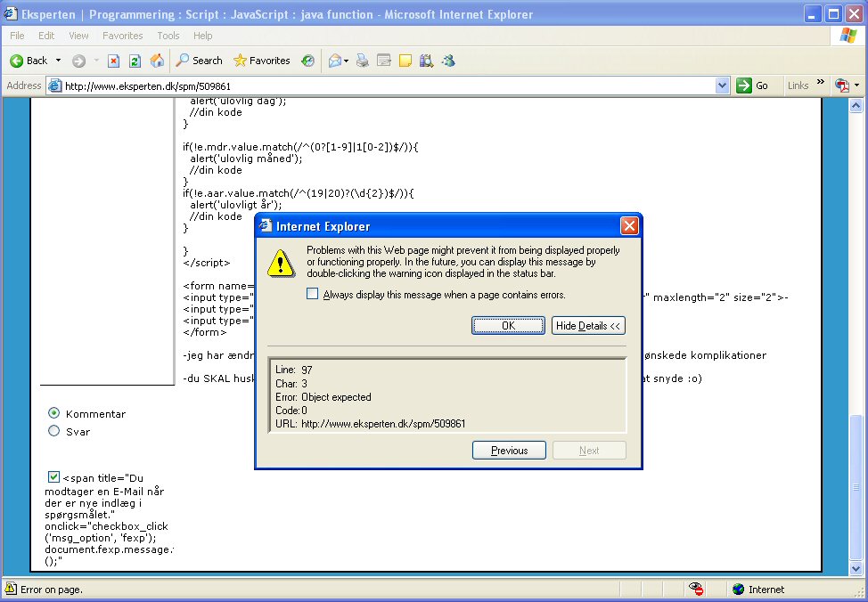Click the Print toolbar icon
Screen dimensions: 868x602
[x=362, y=61]
